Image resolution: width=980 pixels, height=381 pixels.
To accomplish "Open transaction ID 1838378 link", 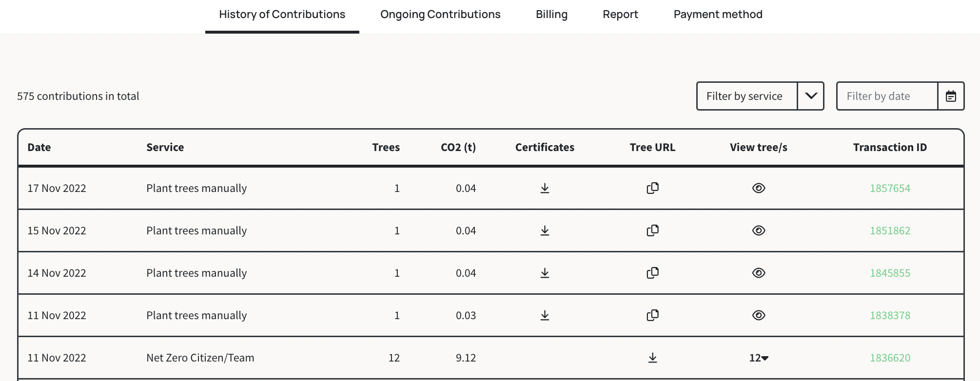I will (890, 315).
